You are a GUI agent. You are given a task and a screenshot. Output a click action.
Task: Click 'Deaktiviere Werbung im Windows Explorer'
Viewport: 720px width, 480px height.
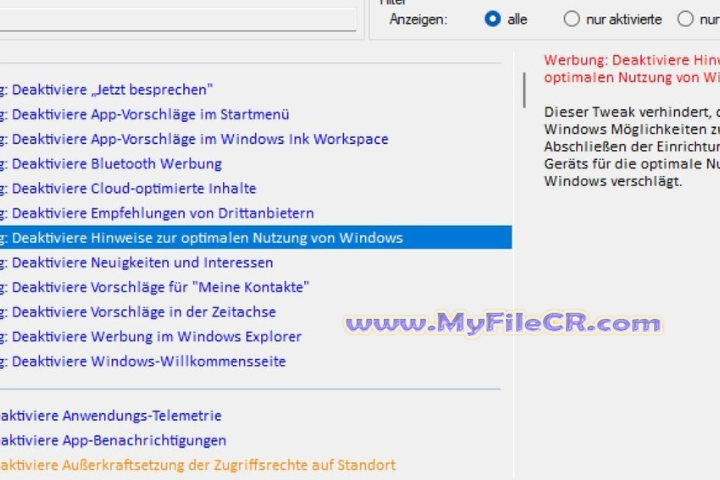(156, 337)
